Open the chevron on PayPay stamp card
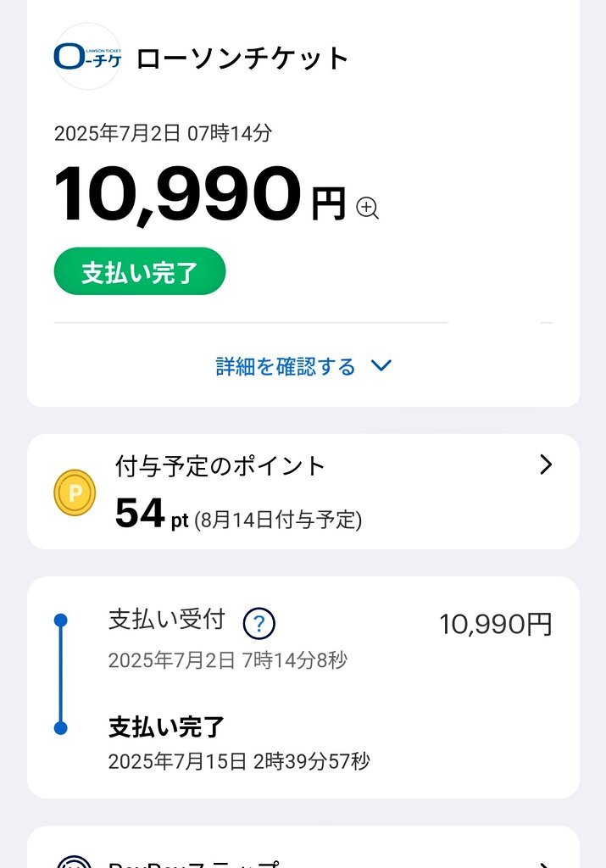 coord(546,864)
